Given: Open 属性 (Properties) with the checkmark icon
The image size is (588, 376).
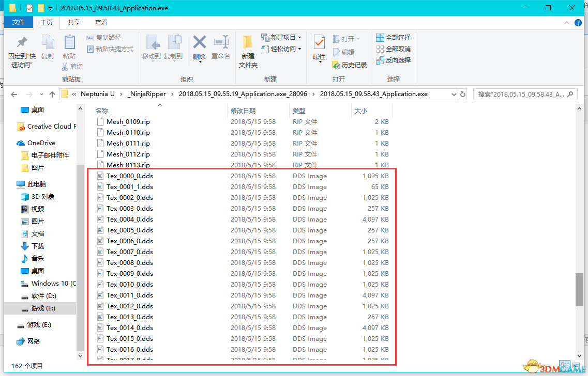Looking at the screenshot, I should point(319,43).
